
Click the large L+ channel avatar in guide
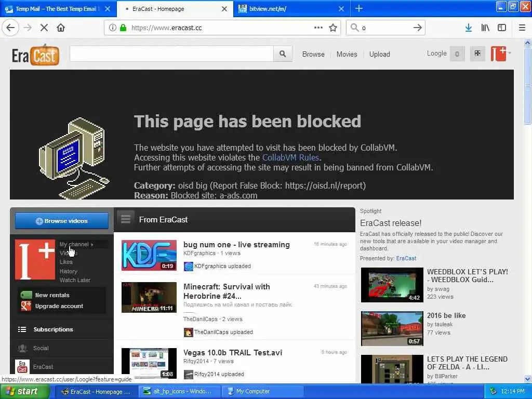[35, 260]
